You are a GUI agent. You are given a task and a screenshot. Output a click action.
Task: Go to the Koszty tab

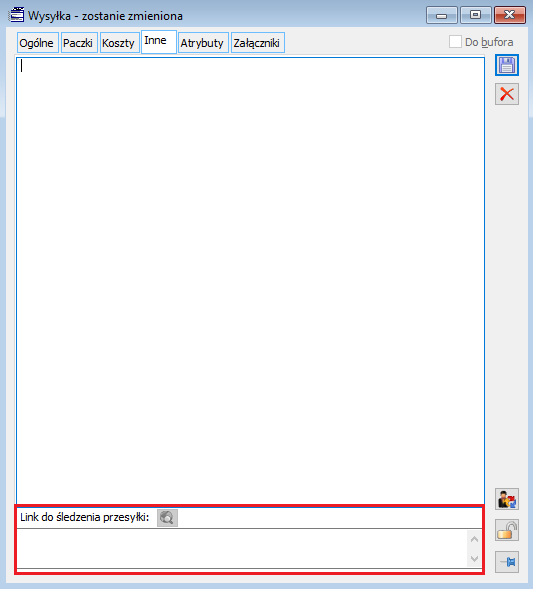click(119, 43)
